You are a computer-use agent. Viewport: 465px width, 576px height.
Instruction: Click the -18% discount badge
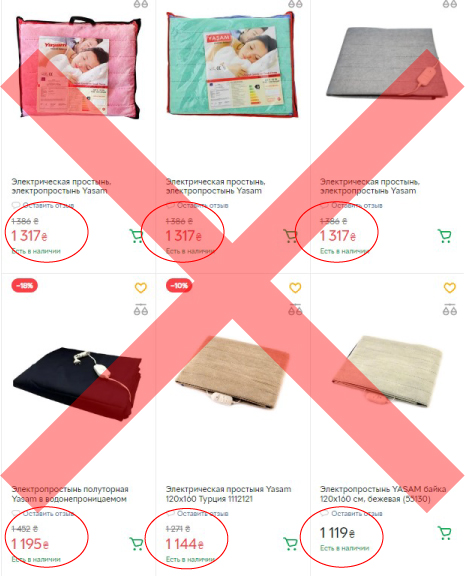click(25, 285)
